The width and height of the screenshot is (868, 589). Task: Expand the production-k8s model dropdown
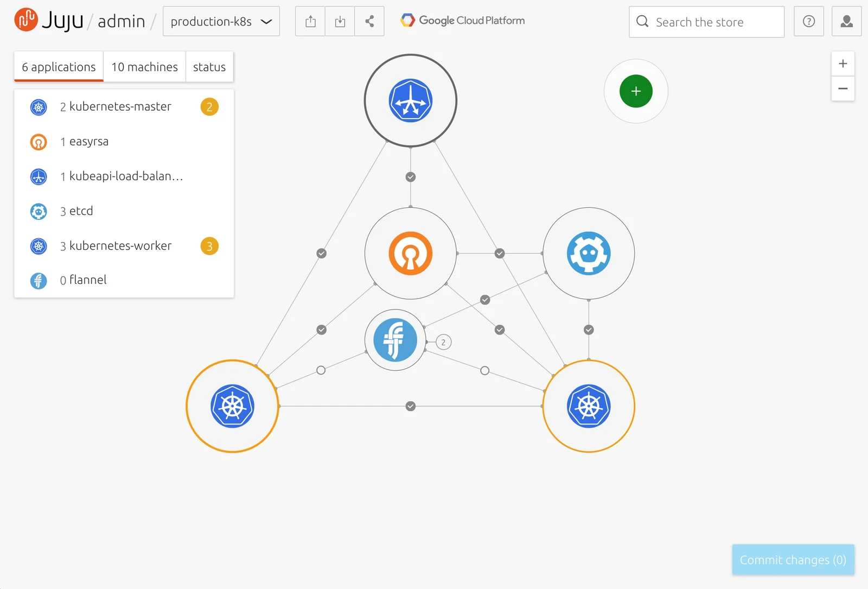tap(221, 21)
